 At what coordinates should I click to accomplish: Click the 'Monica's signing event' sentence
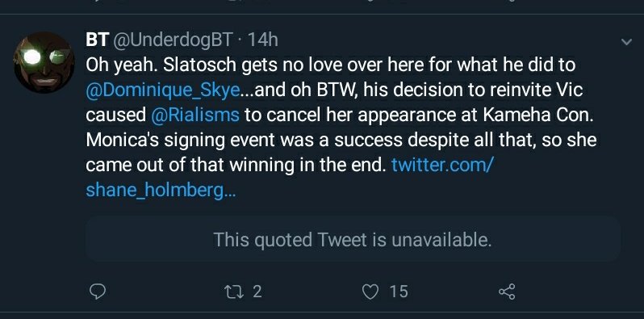click(341, 141)
